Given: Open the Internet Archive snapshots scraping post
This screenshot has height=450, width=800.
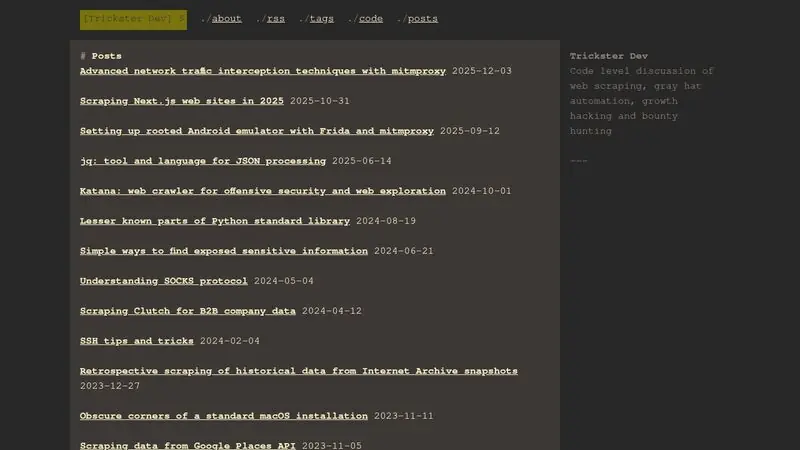Looking at the screenshot, I should pos(298,371).
